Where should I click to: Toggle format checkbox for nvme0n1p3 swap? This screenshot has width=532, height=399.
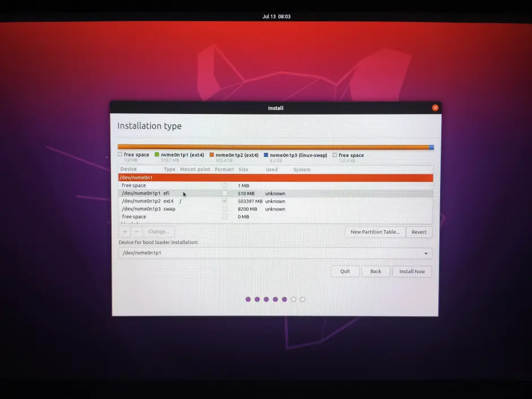coord(225,209)
